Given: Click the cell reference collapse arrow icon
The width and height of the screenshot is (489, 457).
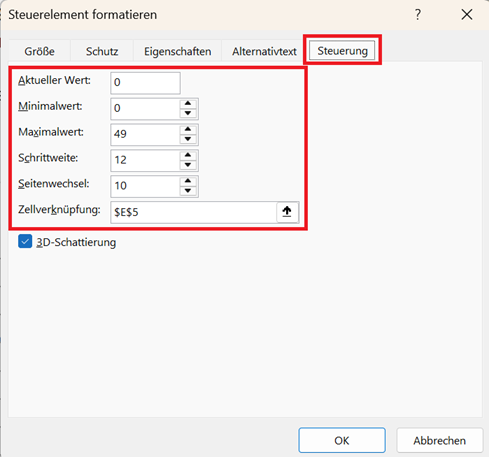Looking at the screenshot, I should tap(287, 212).
